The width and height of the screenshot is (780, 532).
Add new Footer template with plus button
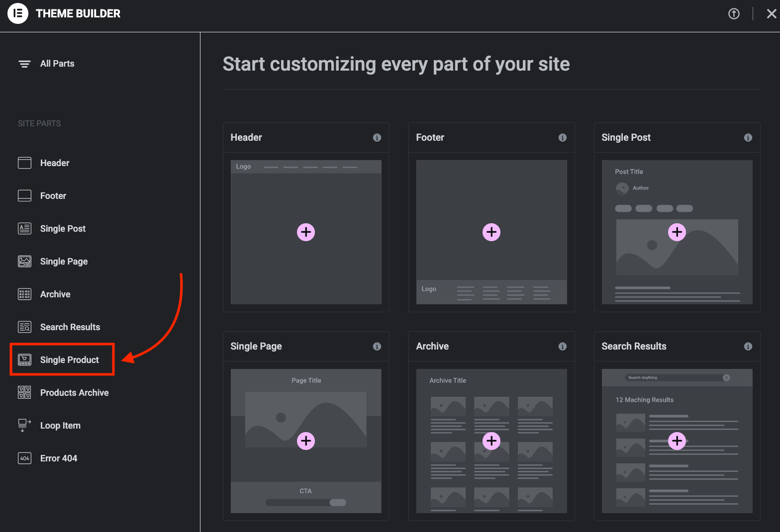[491, 232]
